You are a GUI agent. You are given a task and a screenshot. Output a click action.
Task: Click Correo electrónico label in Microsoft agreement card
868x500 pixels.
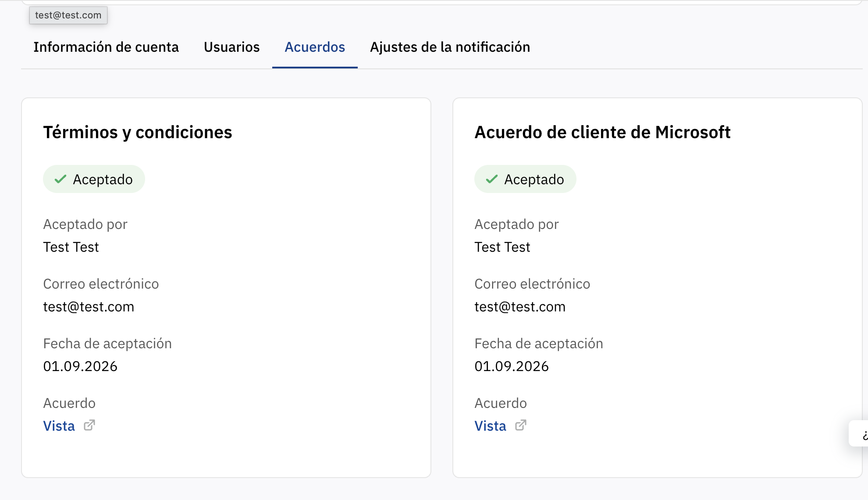pos(532,284)
